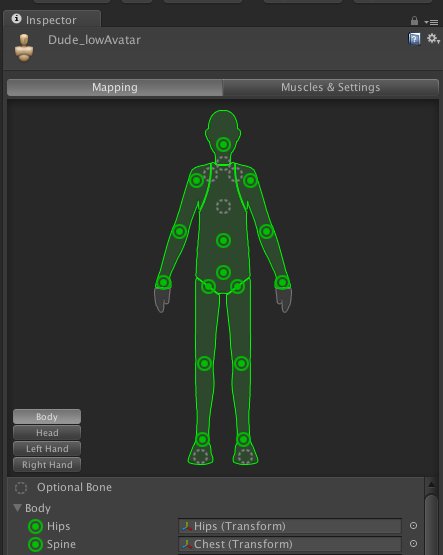443x555 pixels.
Task: Show the Left Hand mapping view
Action: pyautogui.click(x=47, y=448)
